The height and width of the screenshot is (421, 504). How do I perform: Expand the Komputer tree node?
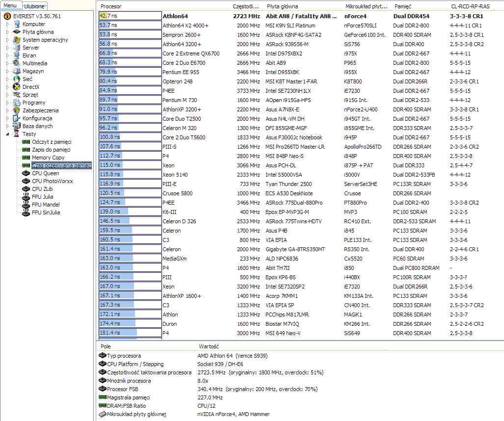pyautogui.click(x=7, y=24)
